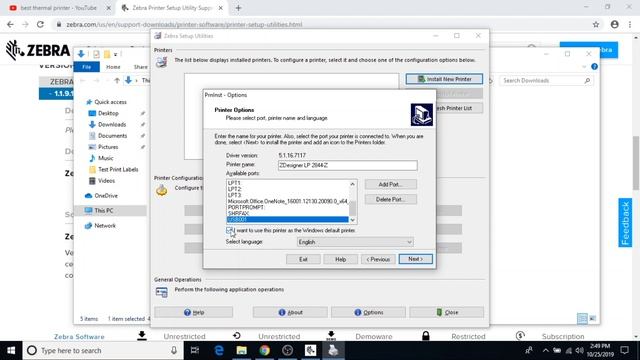Select USB001 in available ports list
Viewport: 640px width, 360px height.
pos(287,220)
